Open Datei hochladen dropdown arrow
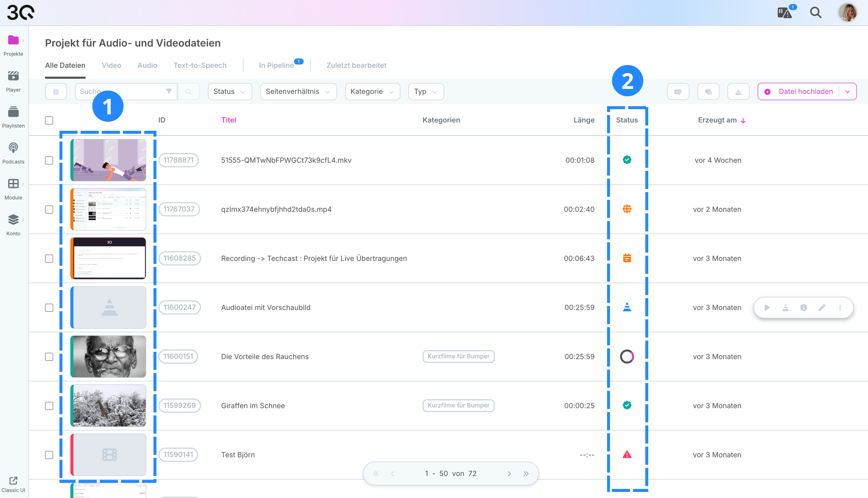This screenshot has height=498, width=868. pos(848,92)
